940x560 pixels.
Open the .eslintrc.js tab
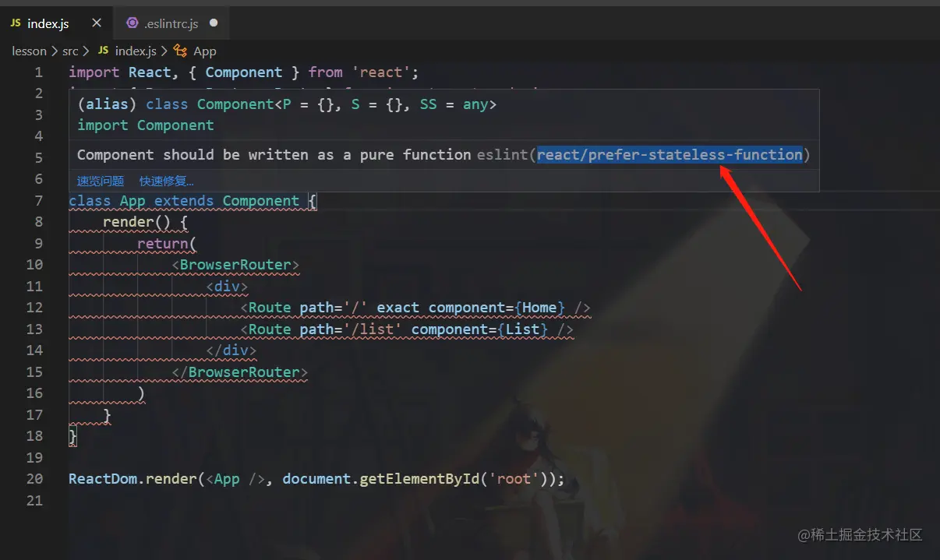(172, 23)
